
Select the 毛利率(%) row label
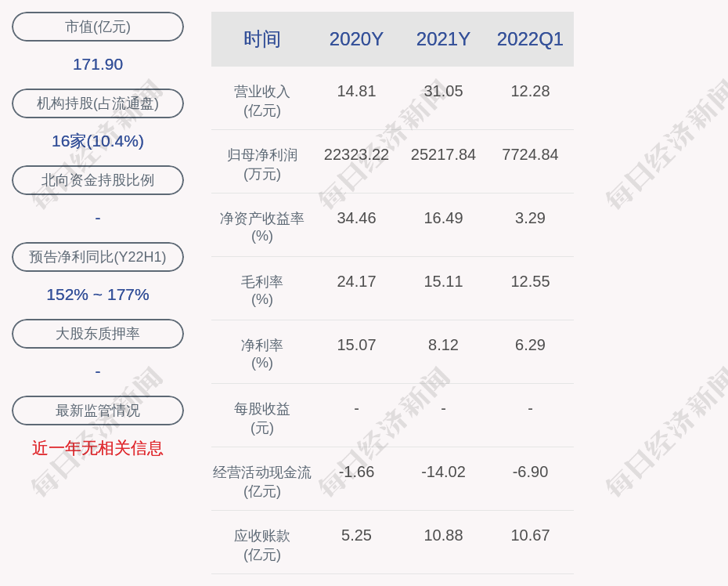[262, 291]
